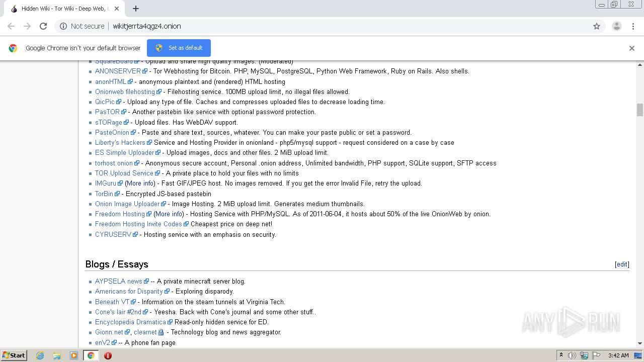Viewport: 644px width, 362px height.
Task: Click the Set as default button
Action: tap(179, 48)
